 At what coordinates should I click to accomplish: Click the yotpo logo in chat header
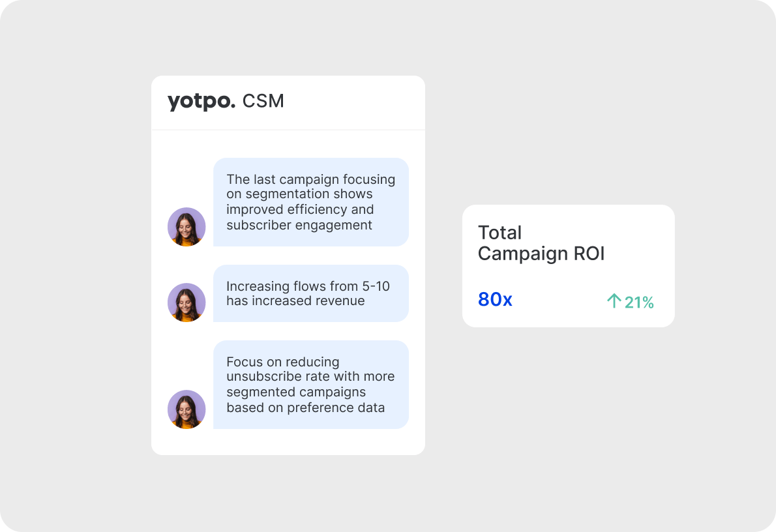[201, 102]
